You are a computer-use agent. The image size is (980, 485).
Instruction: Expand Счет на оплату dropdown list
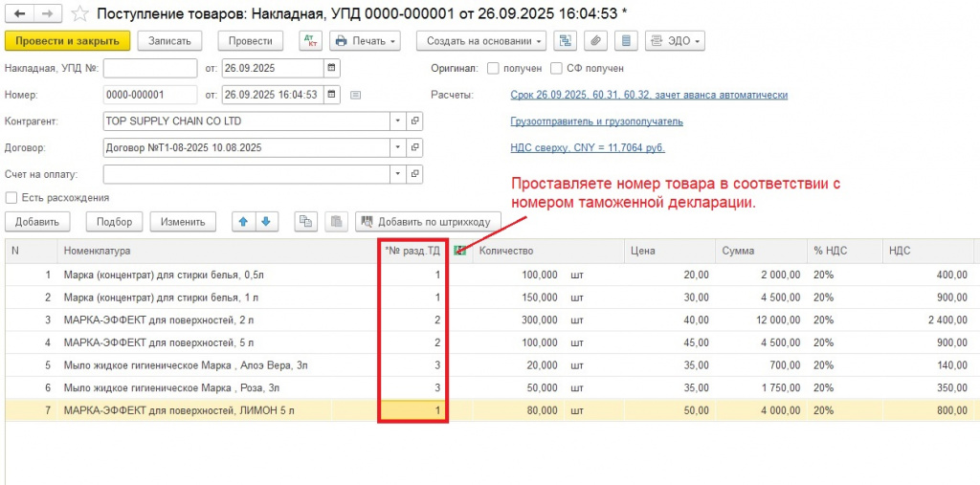[x=398, y=174]
